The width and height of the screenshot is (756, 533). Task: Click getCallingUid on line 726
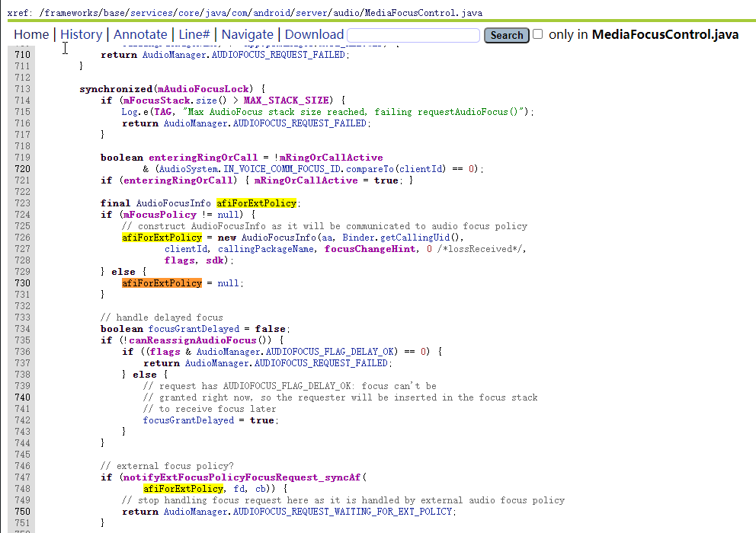(415, 237)
